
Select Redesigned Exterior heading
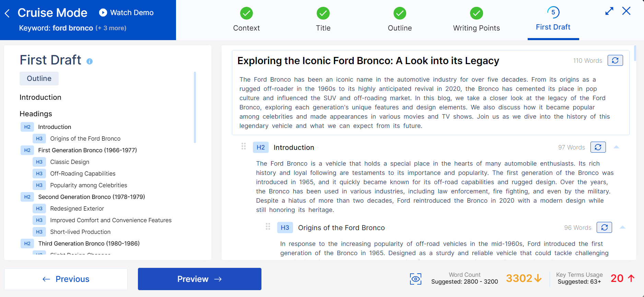pyautogui.click(x=77, y=209)
